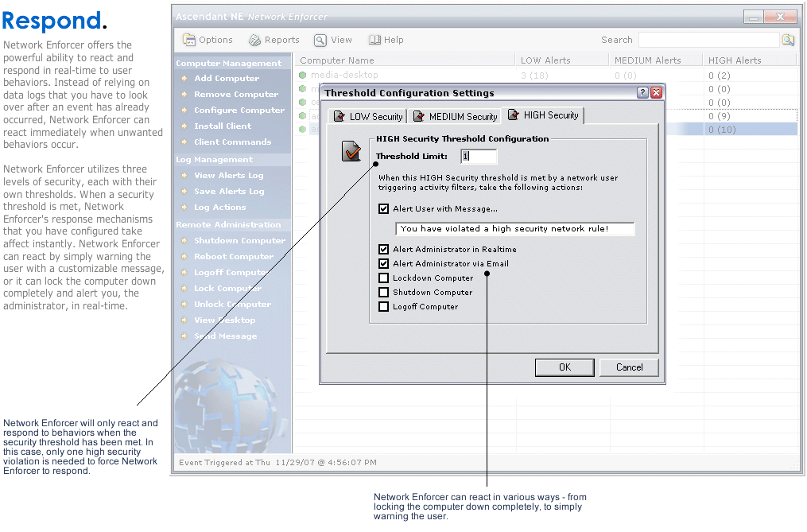Select the media-desktop computer row
The height and width of the screenshot is (532, 807).
[x=547, y=76]
